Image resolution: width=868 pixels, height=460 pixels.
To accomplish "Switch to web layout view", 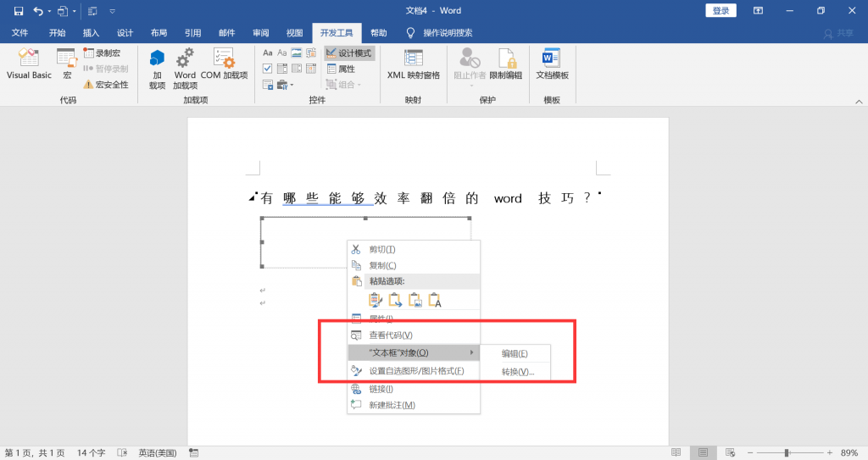I will [x=730, y=453].
